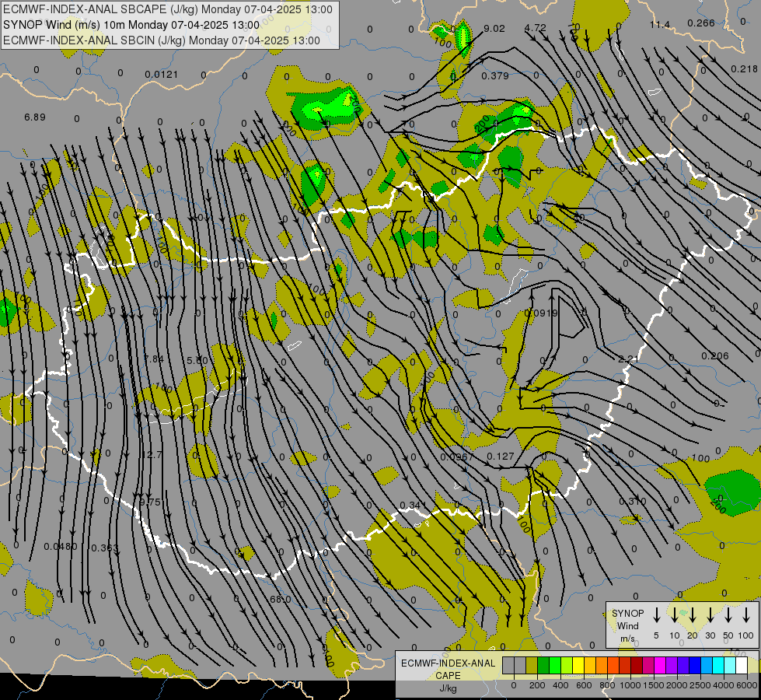Image resolution: width=761 pixels, height=700 pixels.
Task: Click the 9.02 value on the map
Action: [494, 28]
